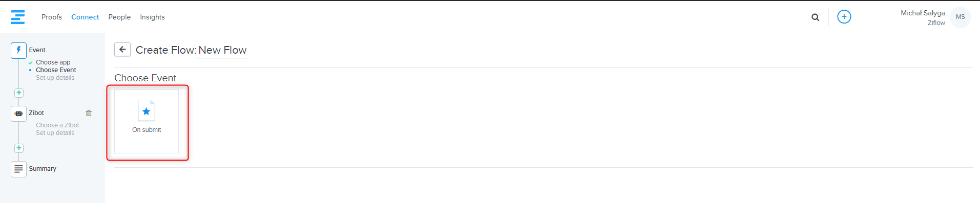Open the People menu
Screen dimensions: 980x203
click(119, 17)
